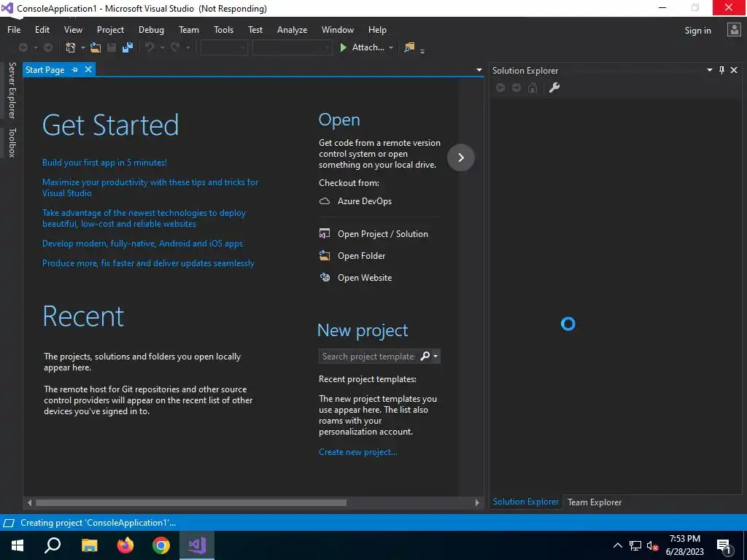Click the account picture icon

(734, 30)
